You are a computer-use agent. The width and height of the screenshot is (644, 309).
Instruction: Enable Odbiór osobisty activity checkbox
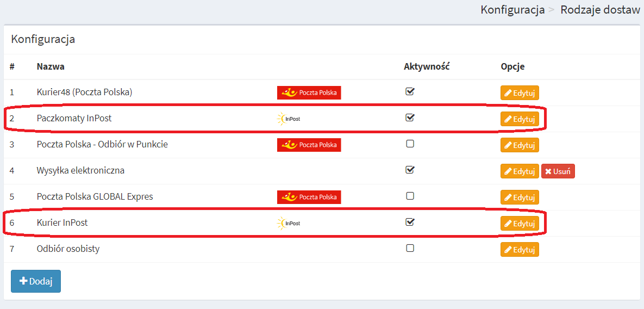point(409,248)
